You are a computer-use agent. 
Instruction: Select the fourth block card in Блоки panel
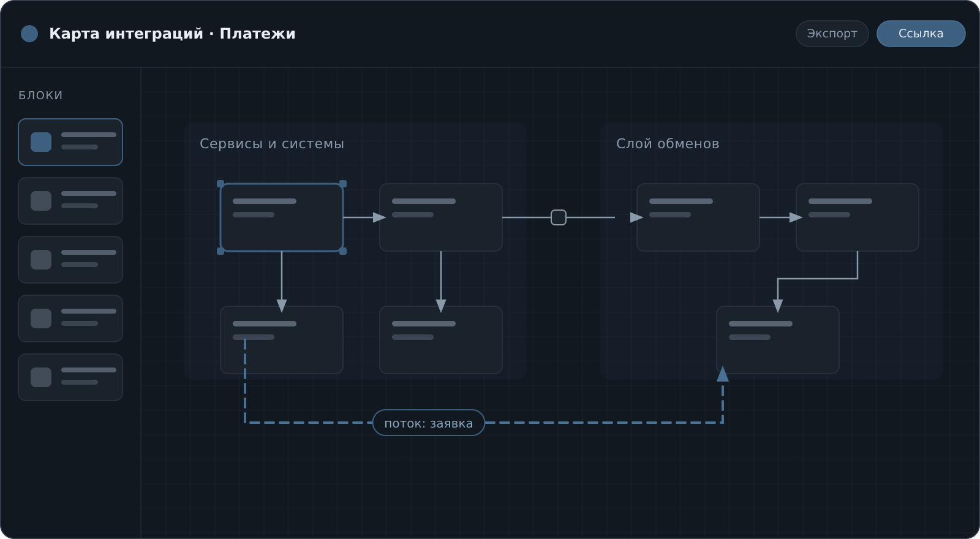70,318
